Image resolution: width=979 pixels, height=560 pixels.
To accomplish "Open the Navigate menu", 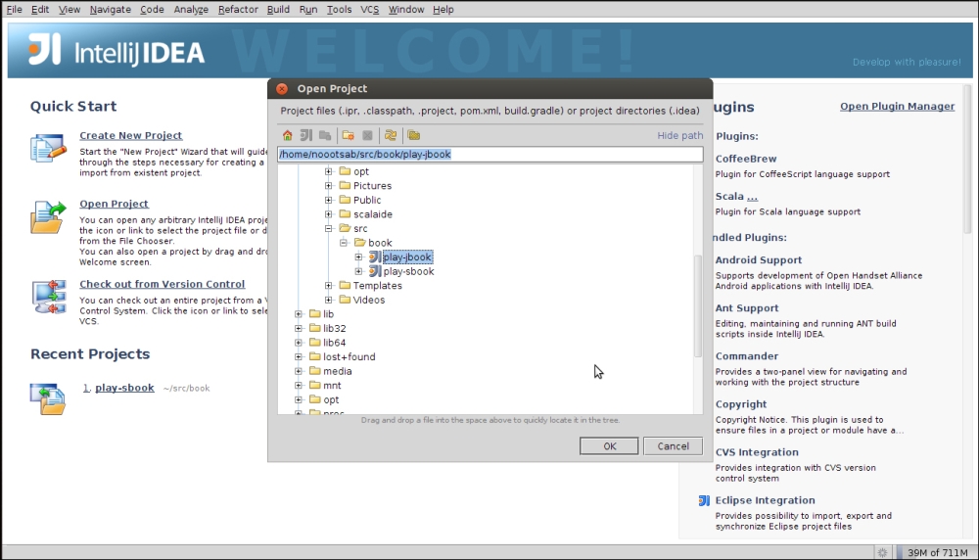I will click(x=110, y=10).
